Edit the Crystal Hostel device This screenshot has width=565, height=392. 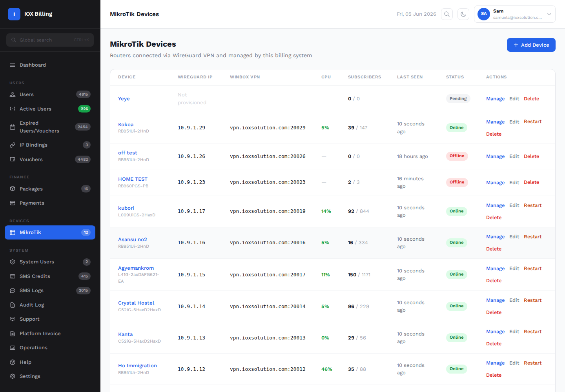tap(514, 300)
